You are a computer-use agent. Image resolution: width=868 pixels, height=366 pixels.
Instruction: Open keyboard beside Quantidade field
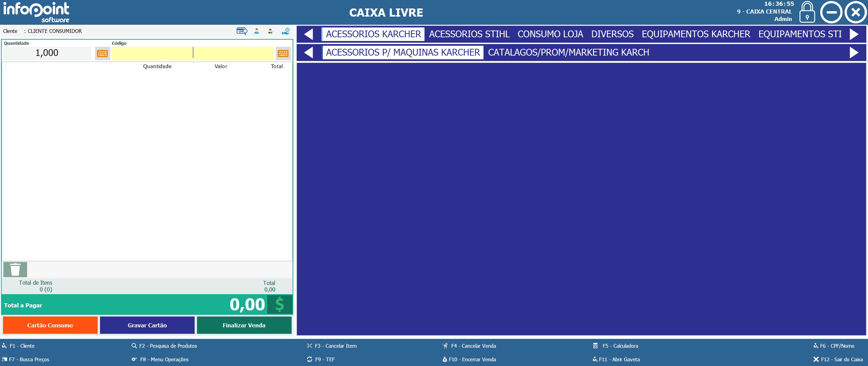tap(102, 54)
